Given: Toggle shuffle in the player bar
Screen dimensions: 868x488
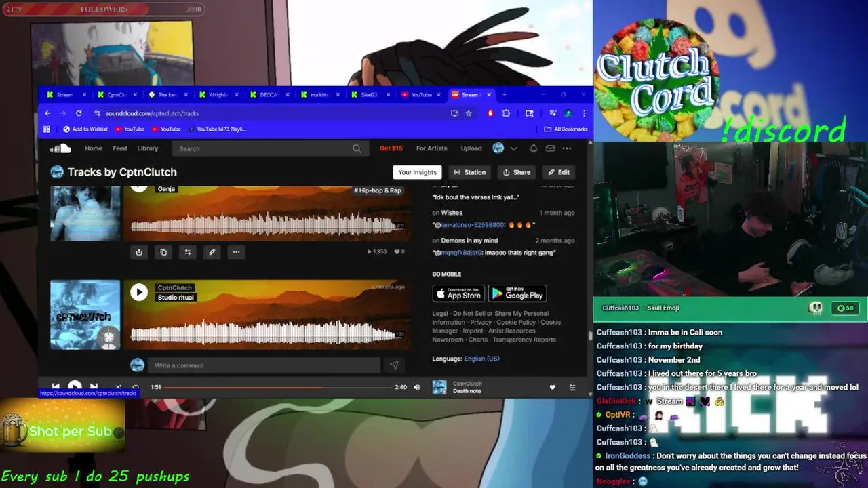Looking at the screenshot, I should coord(118,387).
